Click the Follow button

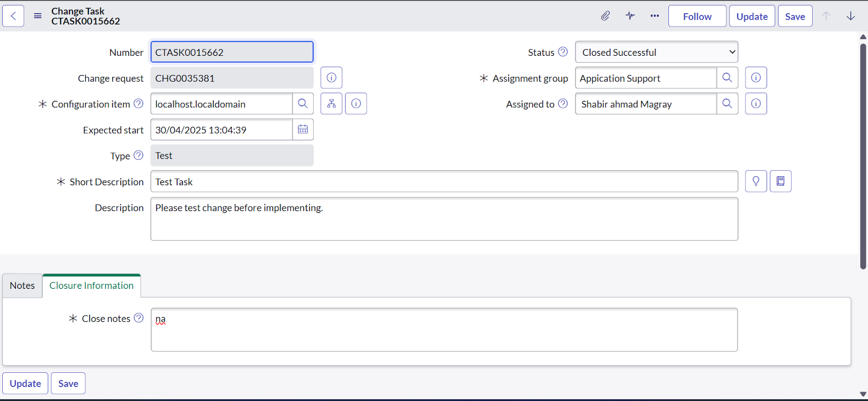(x=697, y=16)
